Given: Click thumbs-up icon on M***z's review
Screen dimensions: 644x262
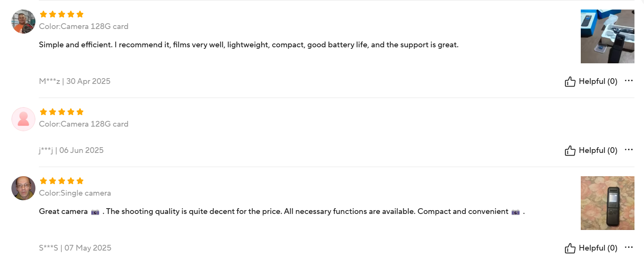Looking at the screenshot, I should pyautogui.click(x=570, y=82).
